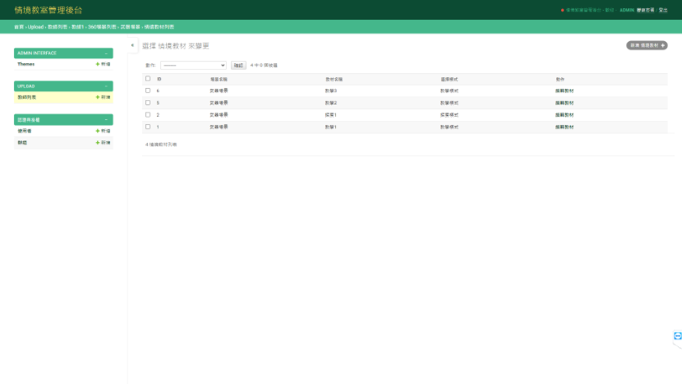682x384 pixels.
Task: Click 編輯教材 edit link in row 6
Action: (x=564, y=91)
